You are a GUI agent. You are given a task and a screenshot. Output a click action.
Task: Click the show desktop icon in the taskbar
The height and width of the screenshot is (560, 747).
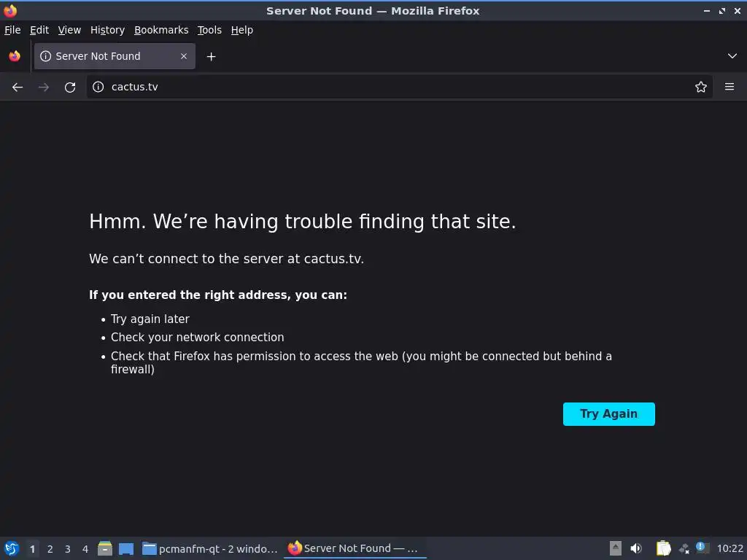click(125, 548)
